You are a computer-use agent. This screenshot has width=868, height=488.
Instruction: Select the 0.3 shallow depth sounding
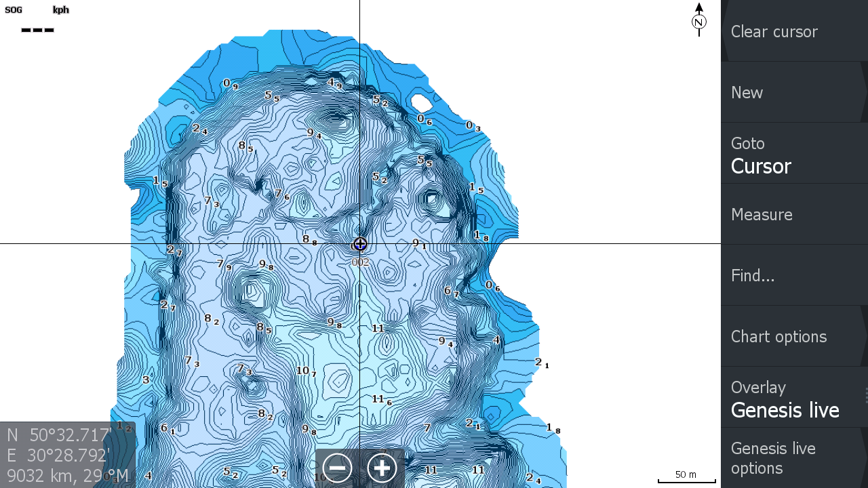[473, 126]
